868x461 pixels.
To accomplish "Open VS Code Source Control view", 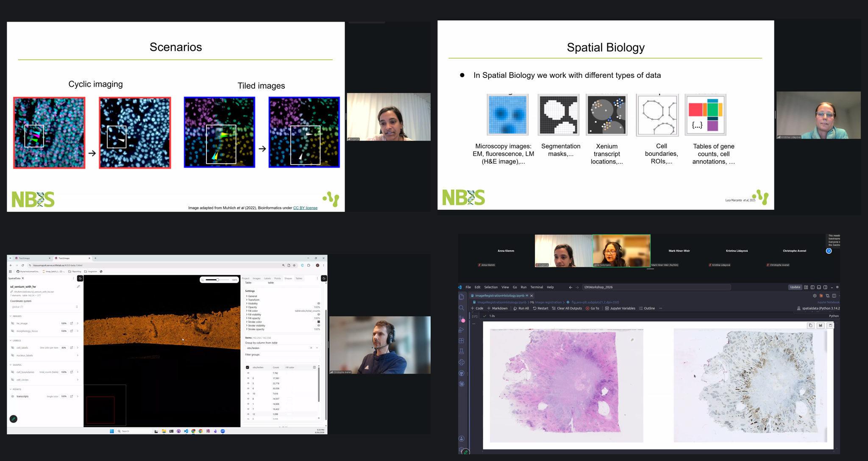I will click(462, 319).
